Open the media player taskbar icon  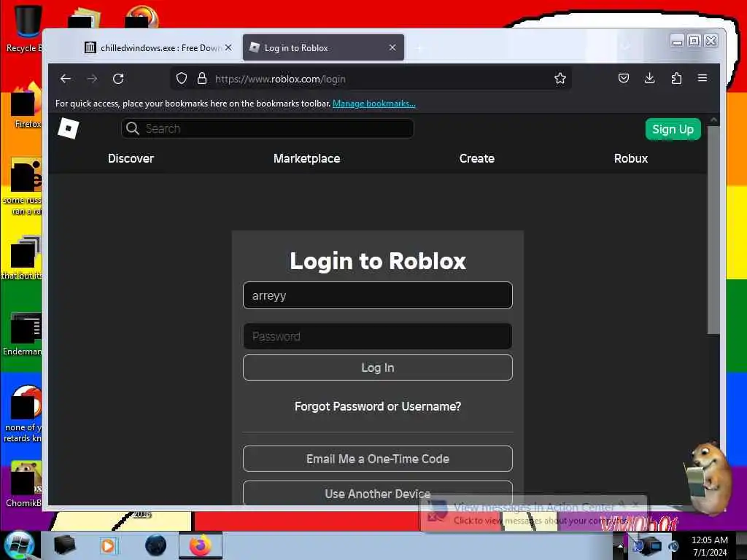point(108,545)
